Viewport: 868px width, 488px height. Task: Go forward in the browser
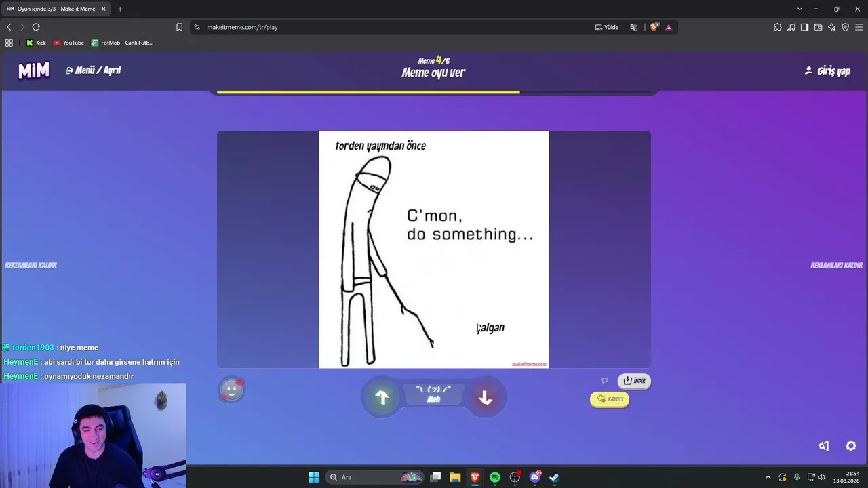click(22, 27)
